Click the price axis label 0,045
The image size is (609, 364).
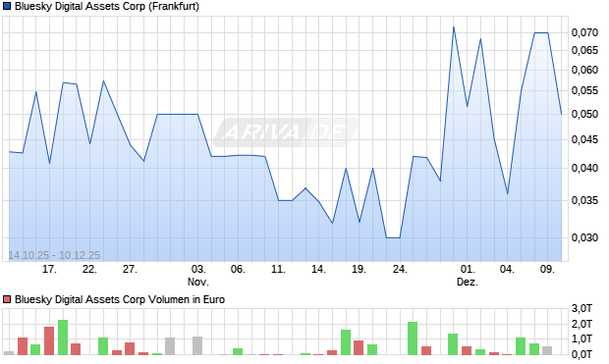(584, 139)
